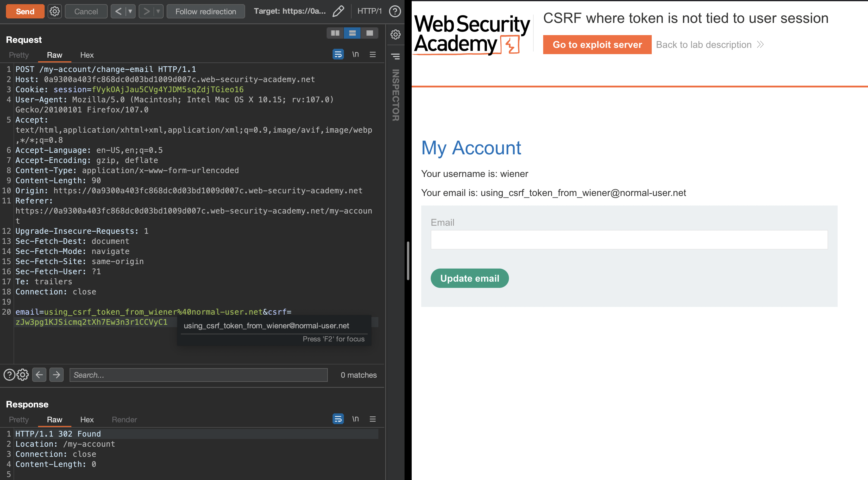Switch to top-bottom split layout
Viewport: 868px width, 480px height.
(x=352, y=33)
